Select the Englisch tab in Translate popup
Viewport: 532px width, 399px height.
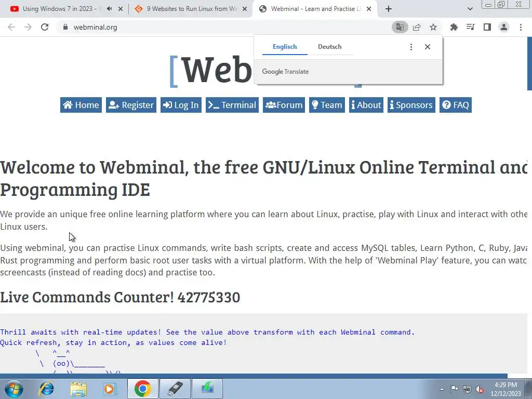(285, 47)
